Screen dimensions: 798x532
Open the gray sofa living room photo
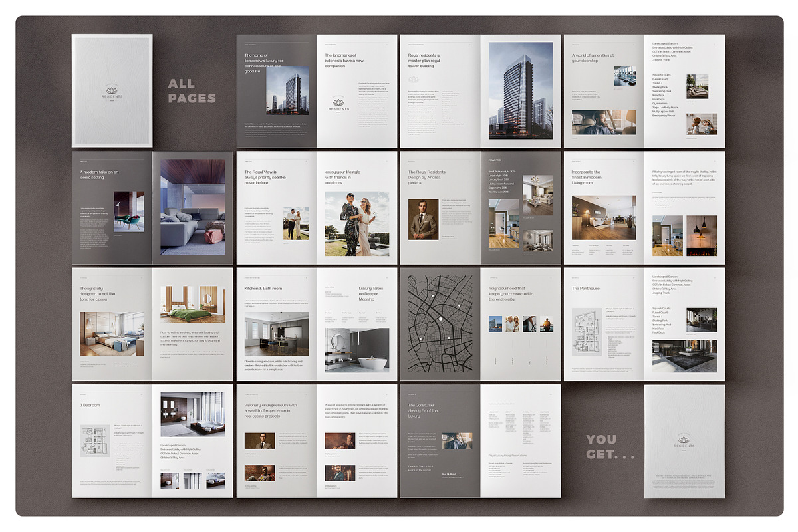point(193,207)
